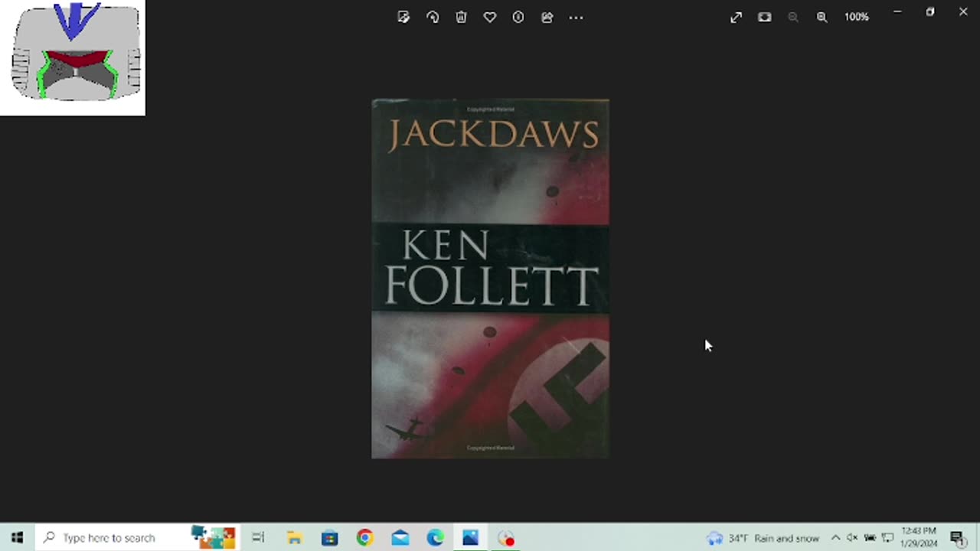Expand hidden system tray icons chevron
The image size is (980, 551).
pos(835,538)
